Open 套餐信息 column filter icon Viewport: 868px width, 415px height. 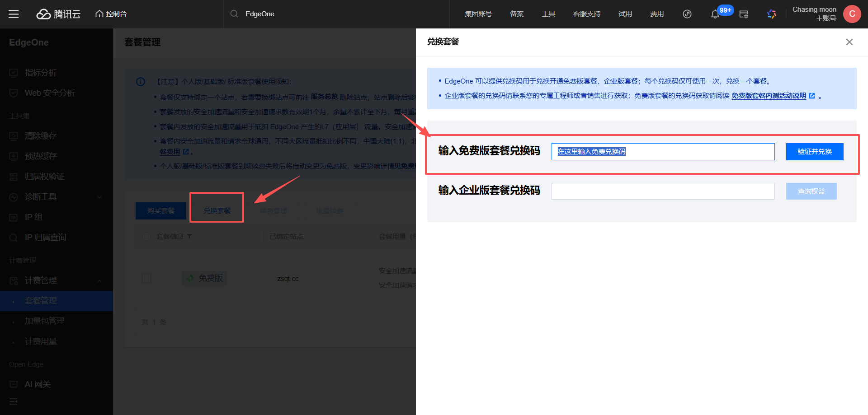coord(189,237)
